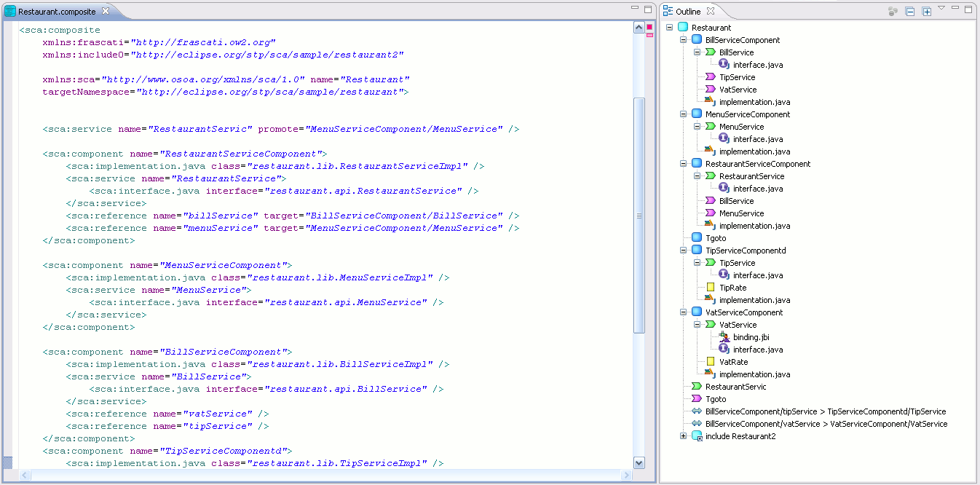This screenshot has width=980, height=485.
Task: Select the blue Tgoto component icon
Action: click(697, 238)
